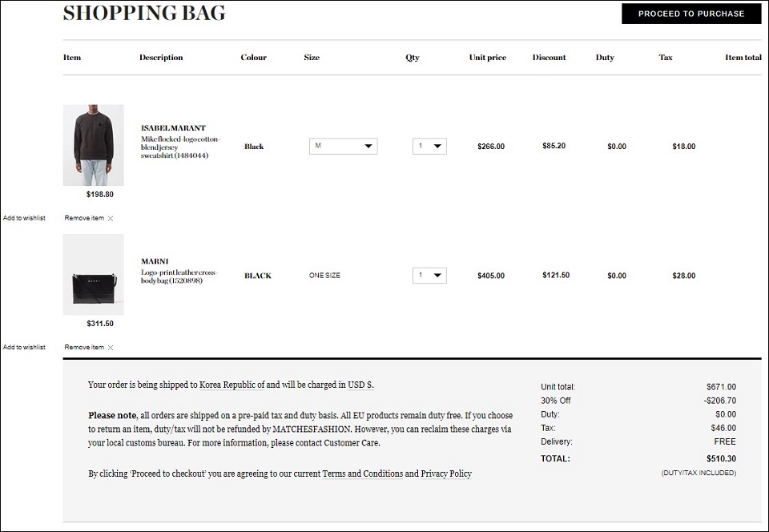The height and width of the screenshot is (532, 769).
Task: Click the Mike flocked-logo sweatshirt description
Action: [180, 147]
